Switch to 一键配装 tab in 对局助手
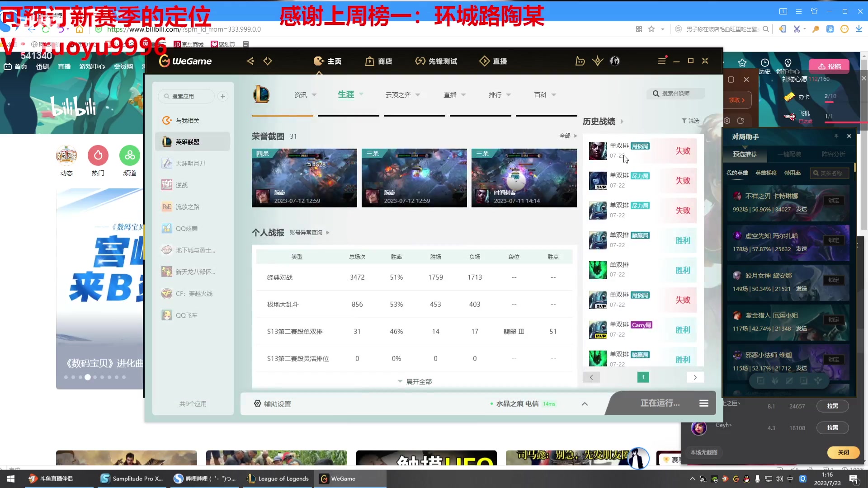The width and height of the screenshot is (868, 488). point(789,154)
